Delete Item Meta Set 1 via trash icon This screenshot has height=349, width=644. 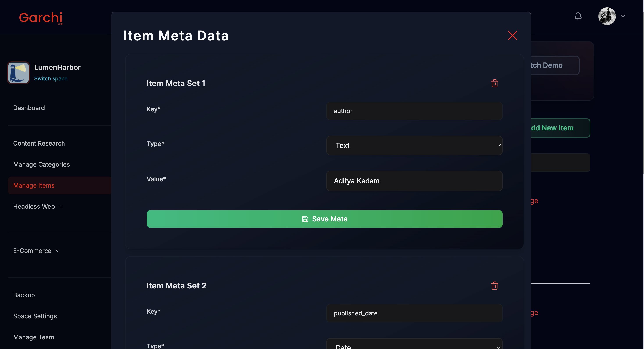point(494,83)
